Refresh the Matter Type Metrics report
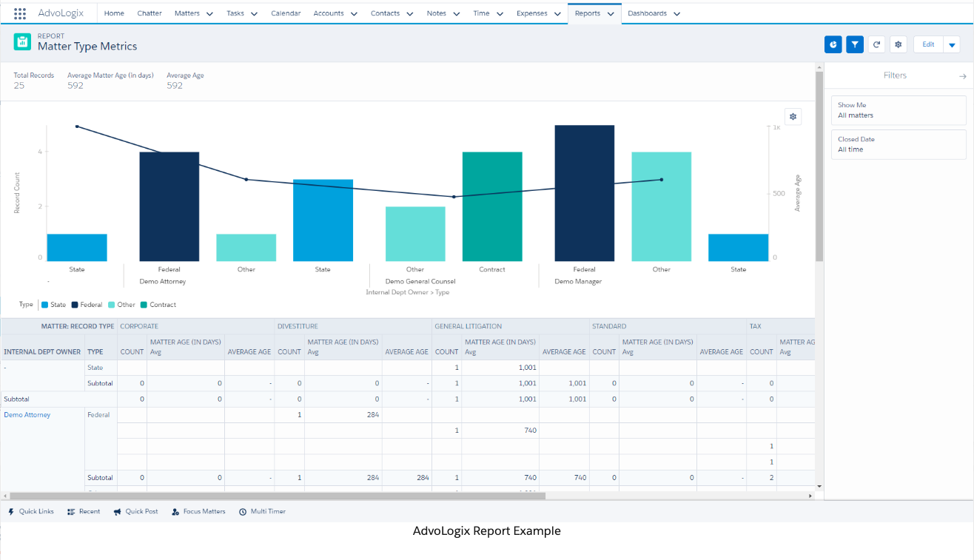This screenshot has width=974, height=560. tap(876, 44)
